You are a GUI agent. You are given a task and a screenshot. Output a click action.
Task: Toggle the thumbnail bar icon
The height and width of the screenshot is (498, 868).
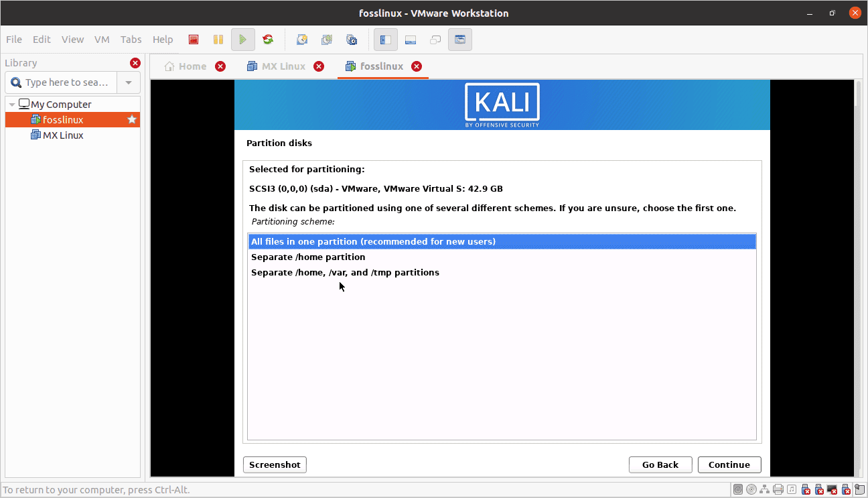(x=411, y=40)
